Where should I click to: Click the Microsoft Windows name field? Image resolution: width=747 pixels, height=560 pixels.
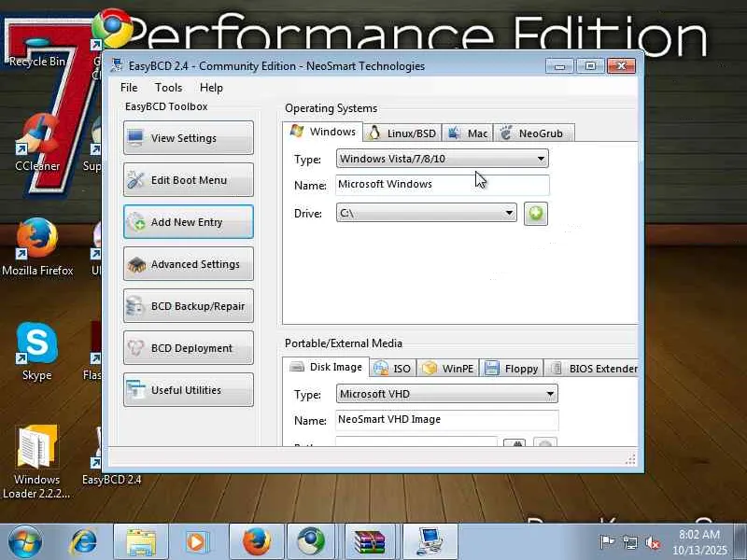click(442, 185)
